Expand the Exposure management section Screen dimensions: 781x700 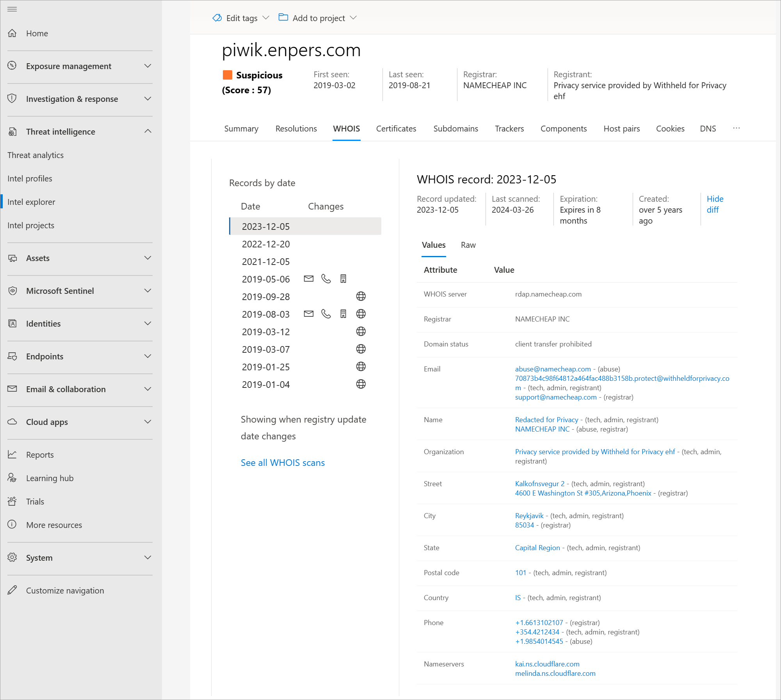[x=148, y=66]
